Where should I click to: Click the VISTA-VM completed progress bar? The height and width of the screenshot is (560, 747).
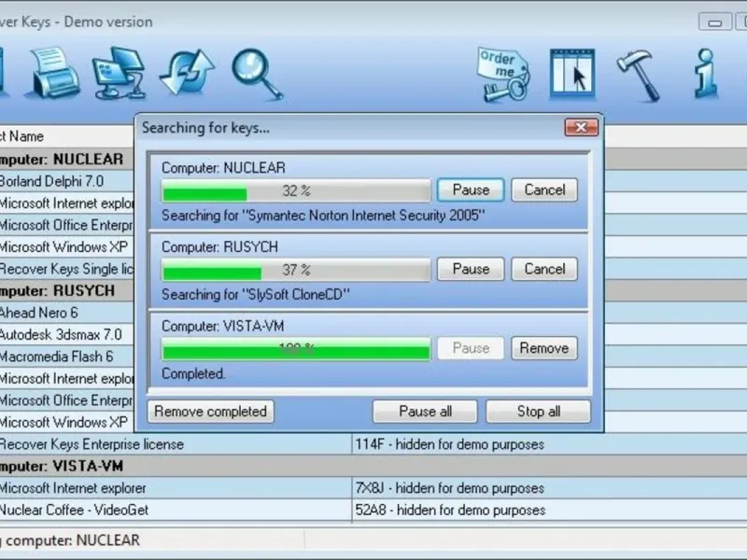[x=296, y=349]
